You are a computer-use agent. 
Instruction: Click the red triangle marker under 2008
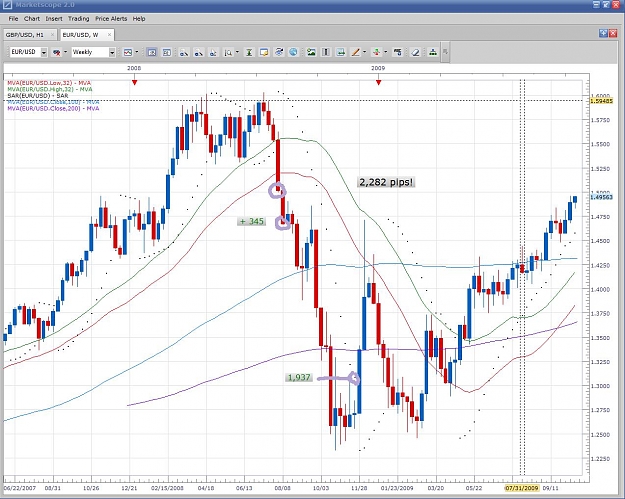(x=135, y=82)
